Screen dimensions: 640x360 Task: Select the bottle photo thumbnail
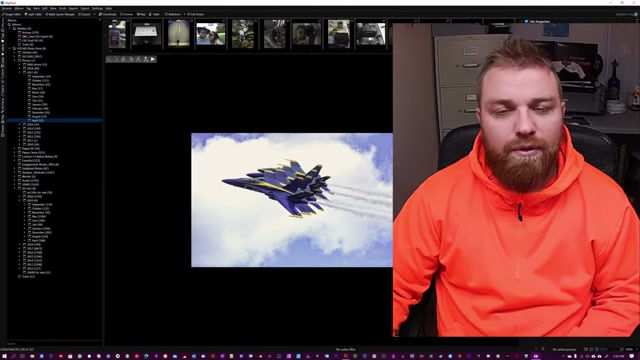pyautogui.click(x=117, y=34)
